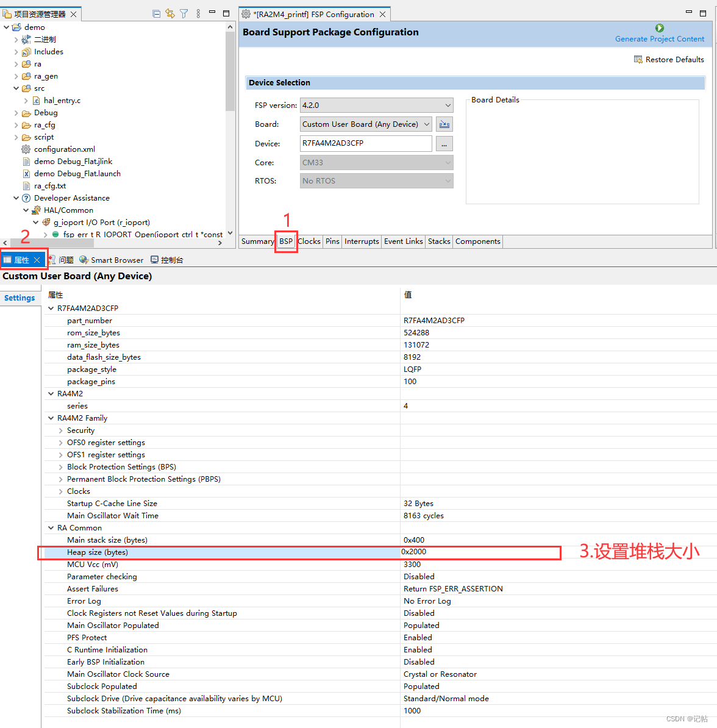The height and width of the screenshot is (728, 717).
Task: Collapse the src folder
Action: point(16,88)
